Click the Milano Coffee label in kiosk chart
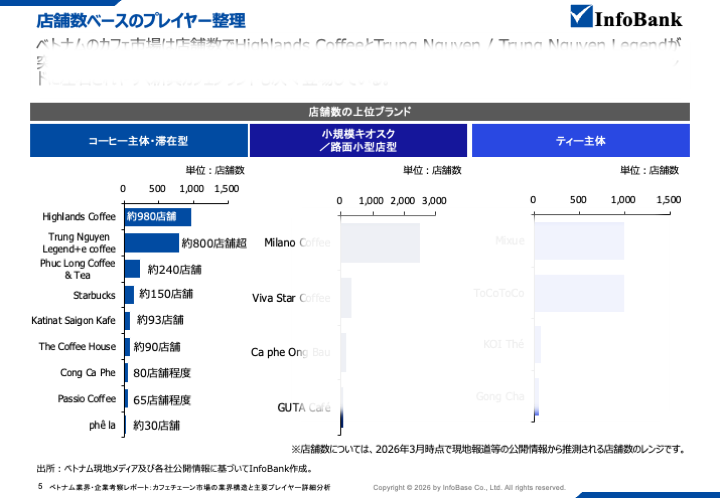This screenshot has height=498, width=720. (x=297, y=242)
